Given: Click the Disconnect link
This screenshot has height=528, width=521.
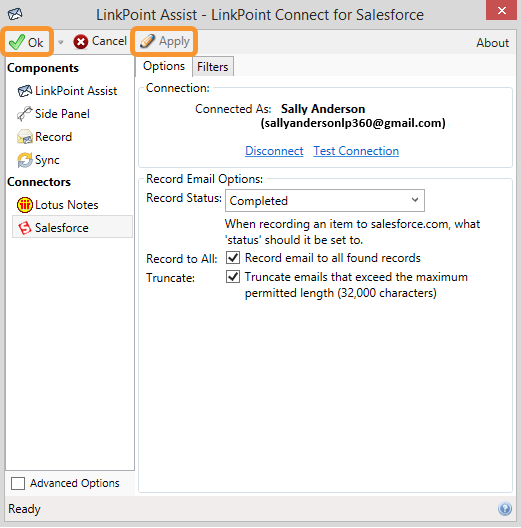Looking at the screenshot, I should (274, 151).
